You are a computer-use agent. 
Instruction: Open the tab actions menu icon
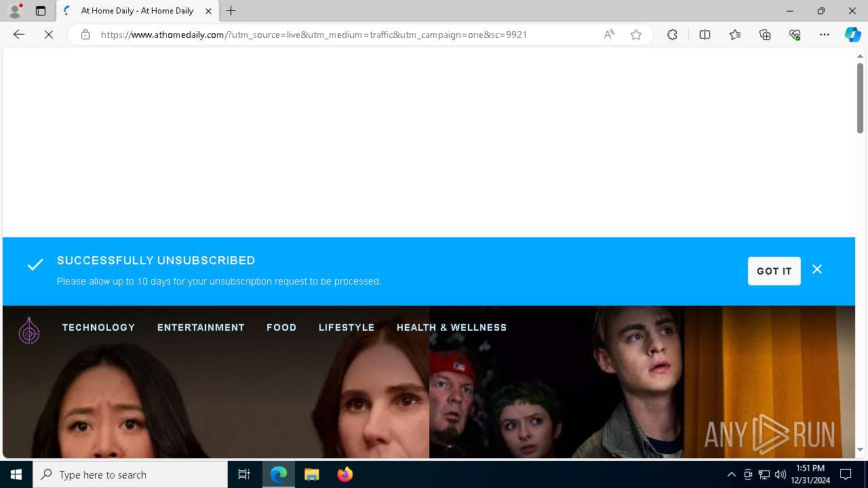pos(41,11)
